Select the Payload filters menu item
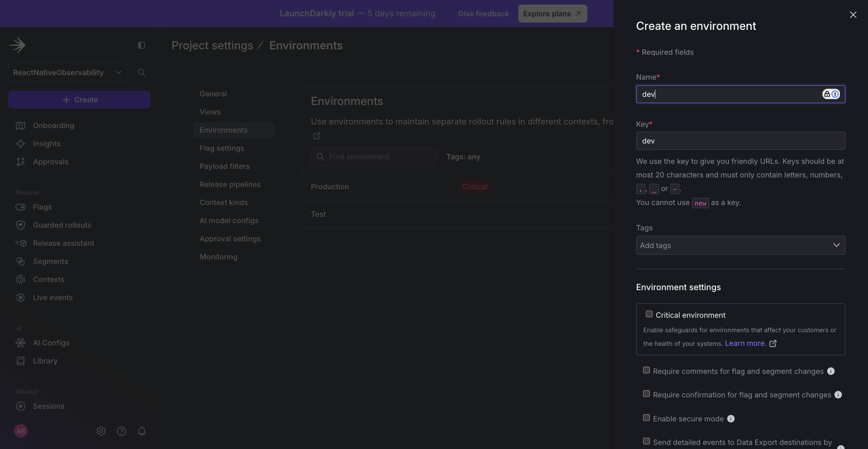868x449 pixels. pos(224,166)
